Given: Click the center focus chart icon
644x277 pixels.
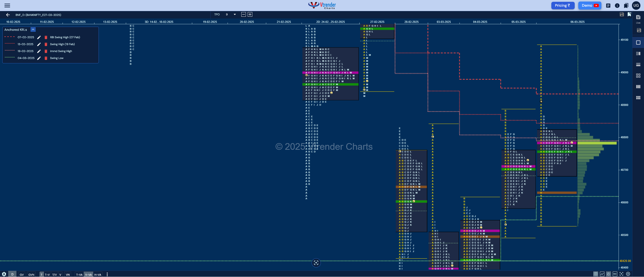Looking at the screenshot, I should 316,263.
